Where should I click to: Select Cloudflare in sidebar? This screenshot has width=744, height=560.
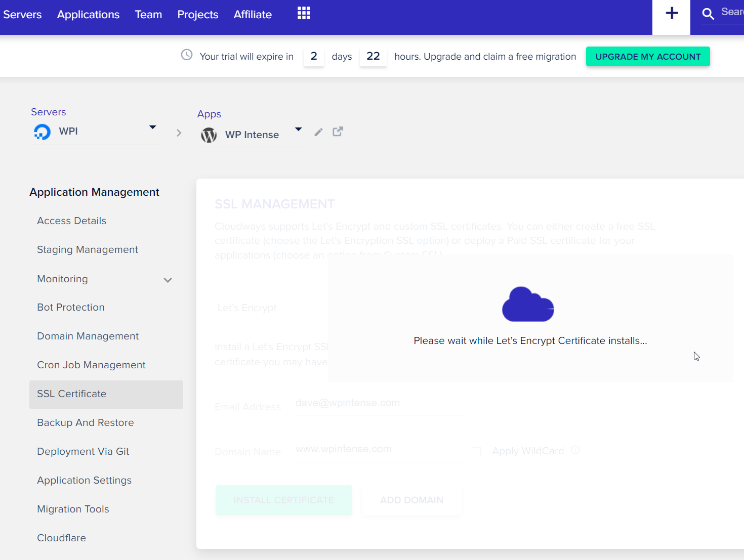(x=61, y=538)
